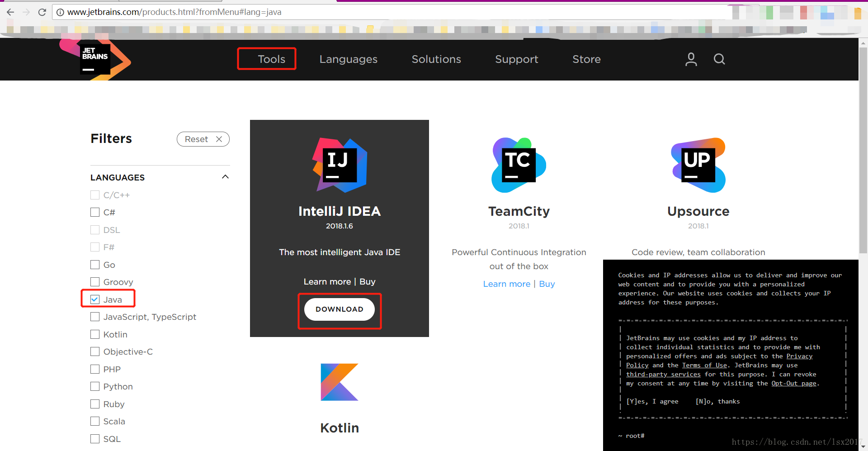Click the Upsource product logo
This screenshot has width=868, height=451.
coord(698,165)
